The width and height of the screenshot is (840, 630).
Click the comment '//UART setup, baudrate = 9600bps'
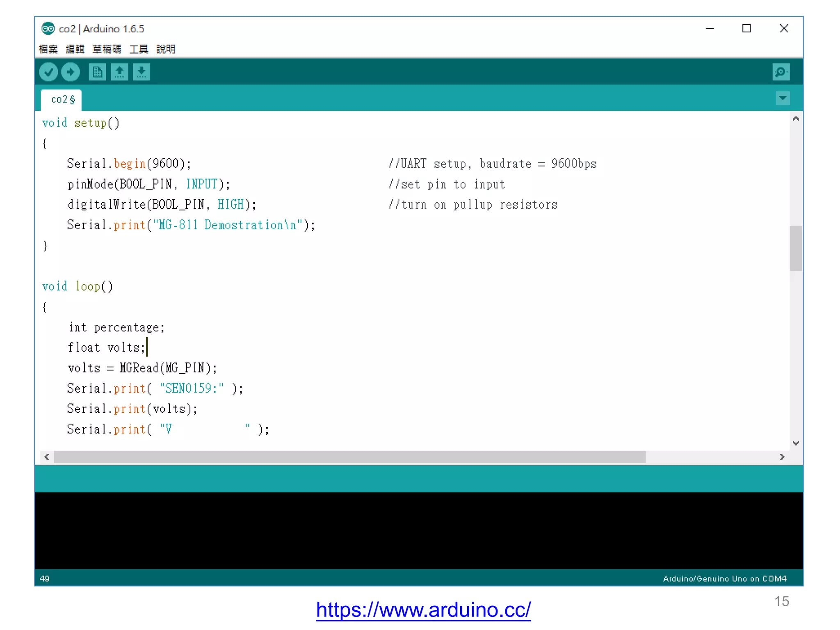point(493,164)
